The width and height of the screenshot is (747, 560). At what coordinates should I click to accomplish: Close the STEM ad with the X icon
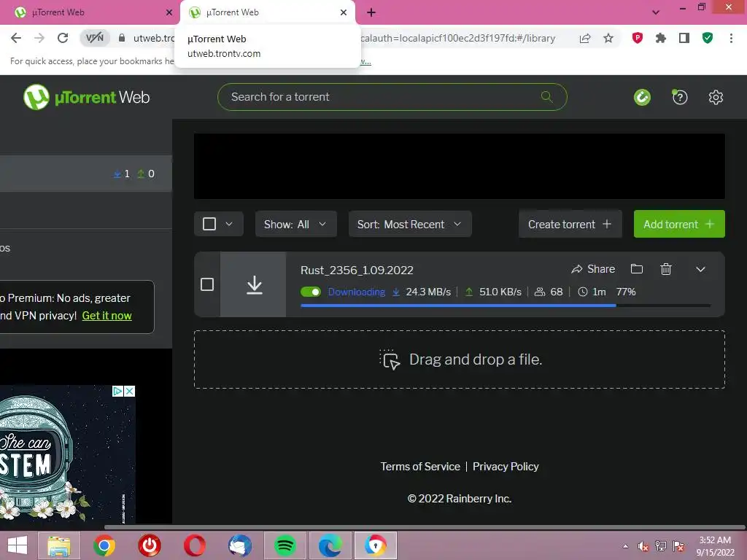click(x=129, y=391)
